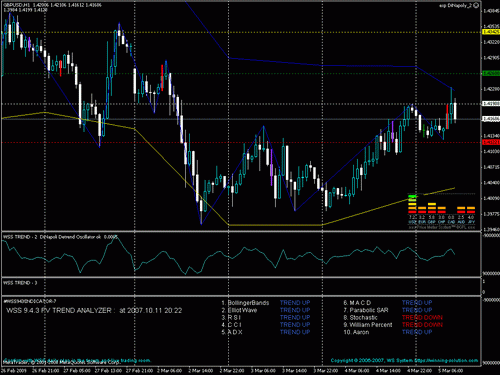Click the TREND UP status beside BollingerBands
Image resolution: width=500 pixels, height=375 pixels.
[295, 303]
